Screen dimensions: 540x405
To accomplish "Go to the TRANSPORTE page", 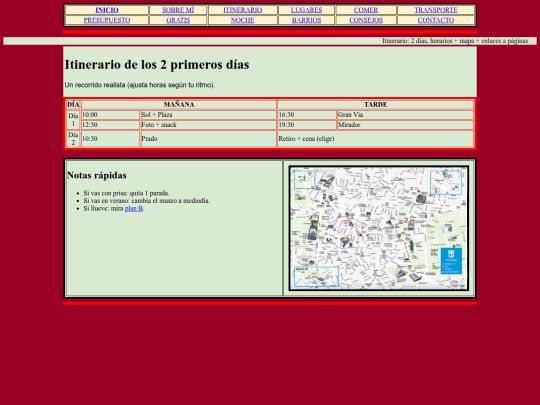I will click(x=436, y=10).
